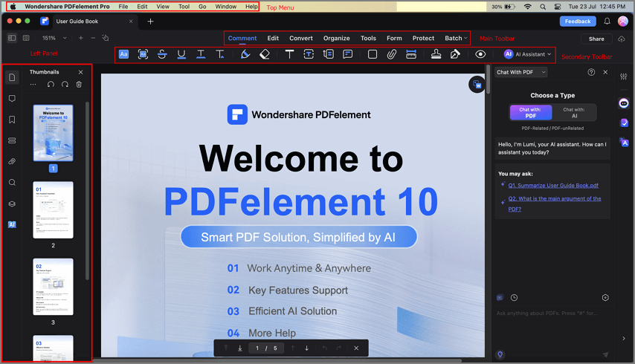
Task: Pick the Eraser tool
Action: point(265,54)
